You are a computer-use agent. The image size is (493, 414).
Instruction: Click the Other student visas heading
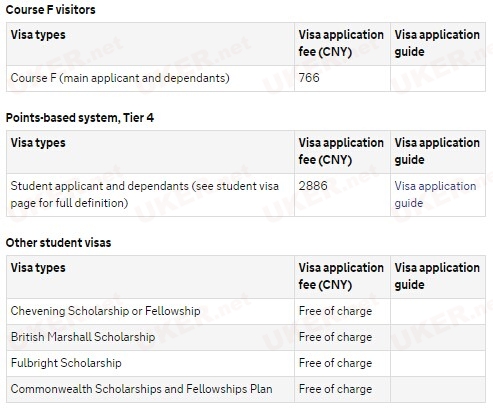[x=58, y=243]
